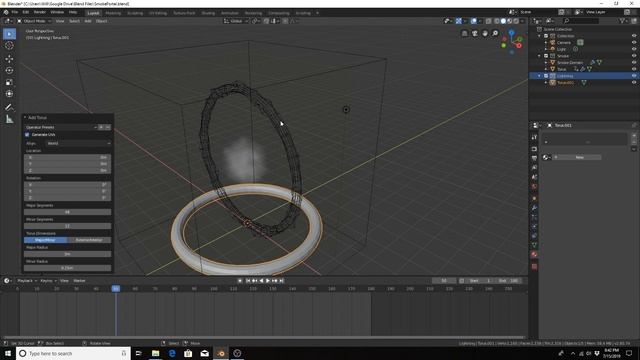
Task: Open the Material properties tab icon
Action: click(x=534, y=254)
